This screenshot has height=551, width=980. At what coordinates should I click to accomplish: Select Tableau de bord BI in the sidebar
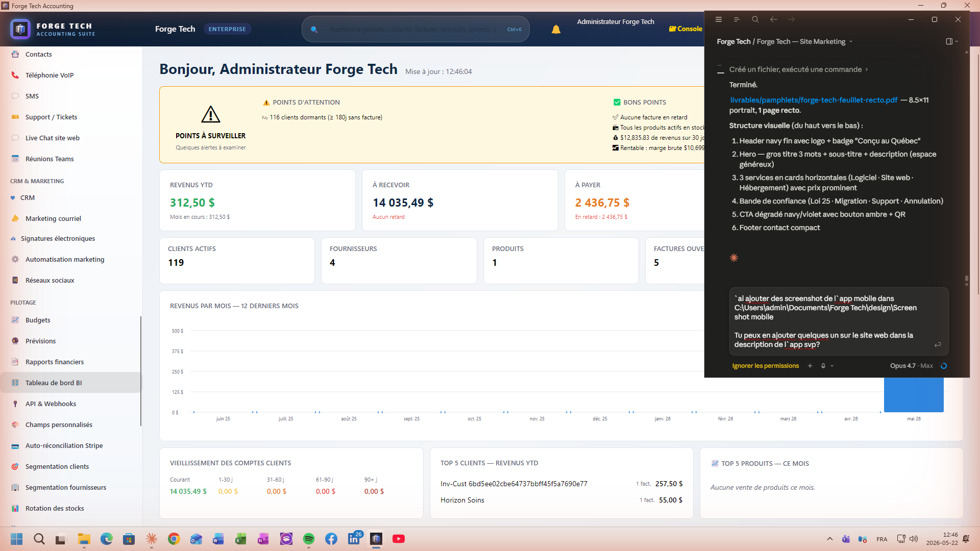tap(71, 383)
